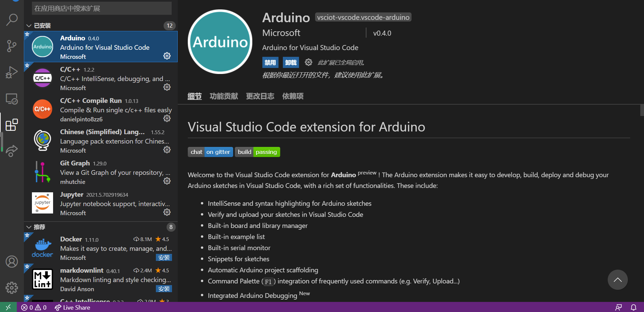This screenshot has width=644, height=312.
Task: Click the installed count badge 12
Action: click(170, 26)
